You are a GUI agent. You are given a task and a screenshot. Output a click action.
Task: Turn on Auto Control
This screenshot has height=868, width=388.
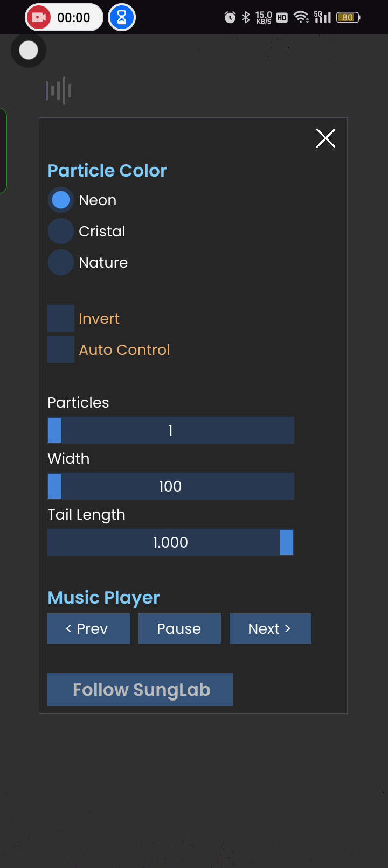[x=61, y=349]
